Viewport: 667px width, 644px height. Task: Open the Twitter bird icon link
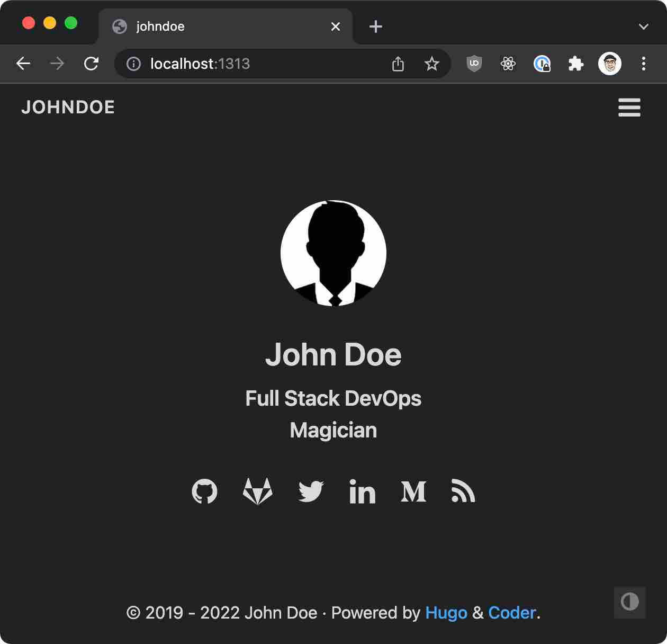click(x=311, y=491)
